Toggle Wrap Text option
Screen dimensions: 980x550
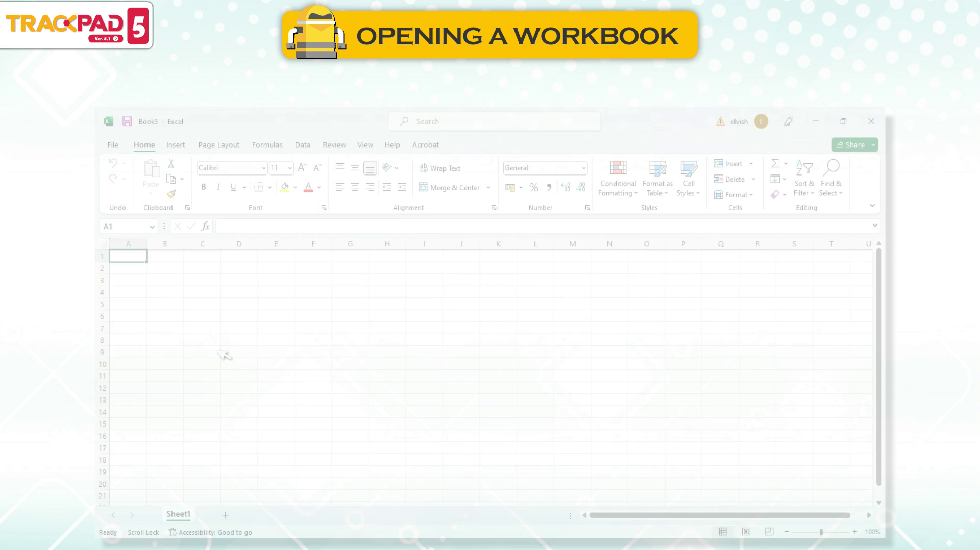(440, 168)
